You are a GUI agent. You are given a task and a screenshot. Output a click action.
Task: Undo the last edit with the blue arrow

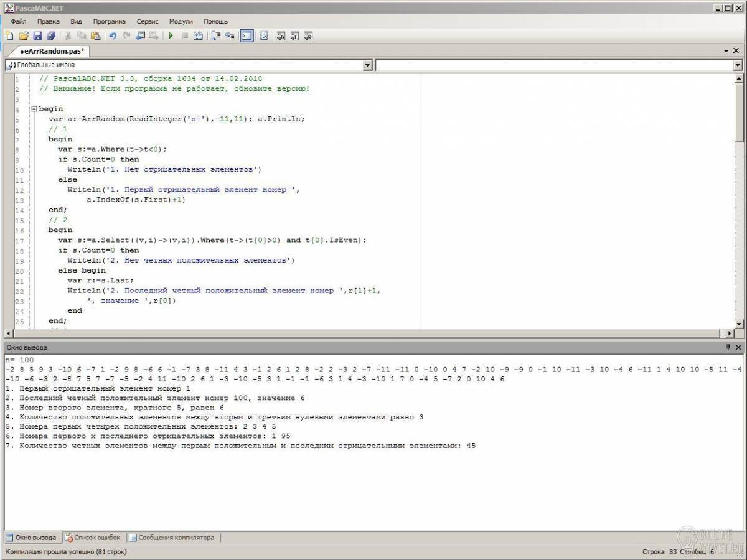click(x=113, y=36)
